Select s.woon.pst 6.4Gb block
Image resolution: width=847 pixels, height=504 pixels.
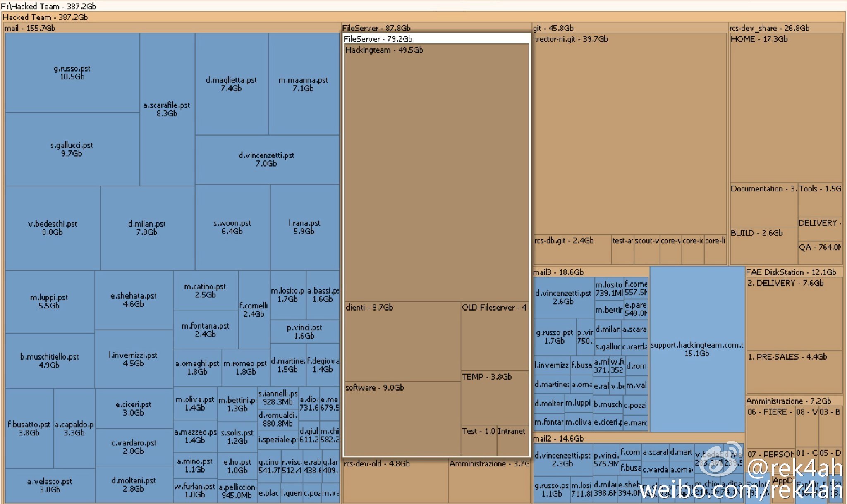pyautogui.click(x=232, y=227)
